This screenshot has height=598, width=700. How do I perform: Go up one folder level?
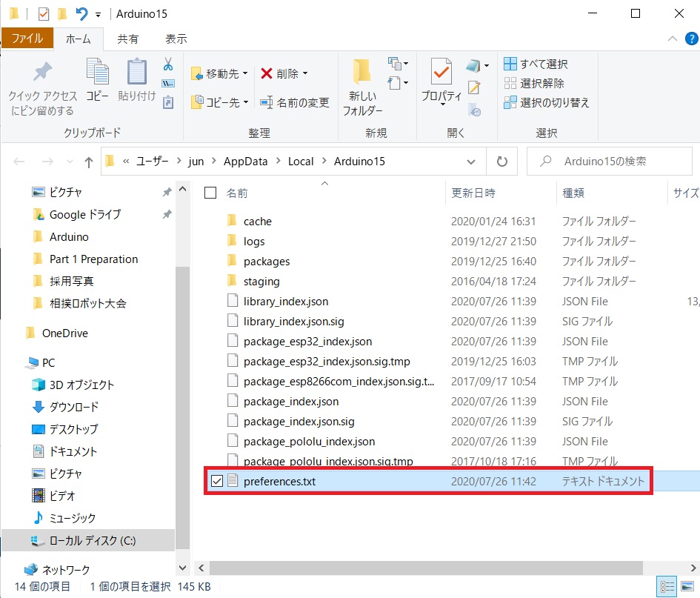(89, 162)
